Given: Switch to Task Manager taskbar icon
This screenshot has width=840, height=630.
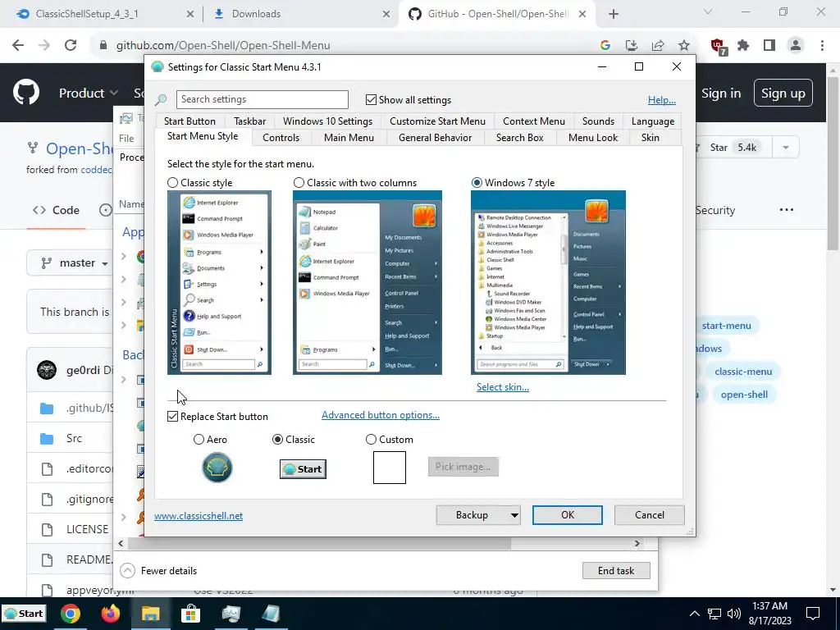Looking at the screenshot, I should point(231,614).
